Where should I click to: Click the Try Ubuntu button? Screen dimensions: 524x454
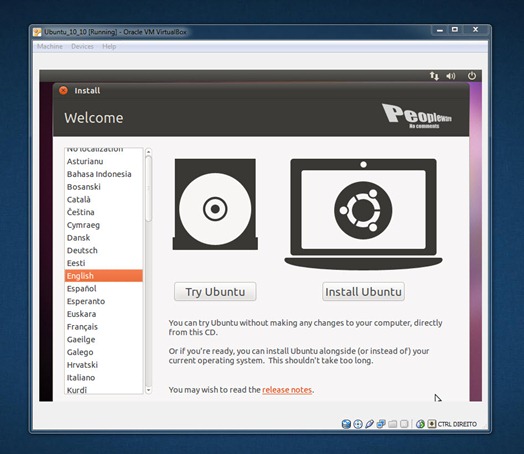[215, 292]
